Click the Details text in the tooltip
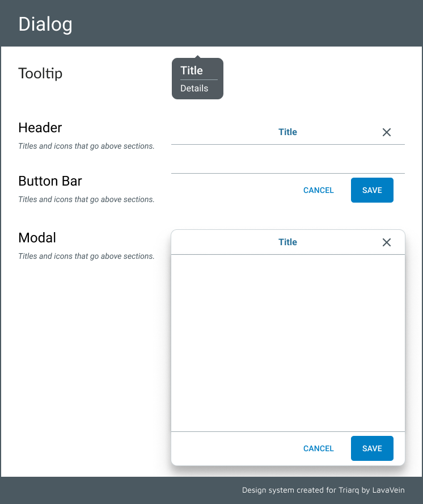Image resolution: width=423 pixels, height=504 pixels. 194,89
